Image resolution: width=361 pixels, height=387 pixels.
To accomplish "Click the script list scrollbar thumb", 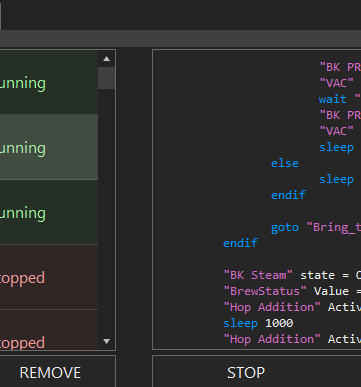I will (x=106, y=78).
